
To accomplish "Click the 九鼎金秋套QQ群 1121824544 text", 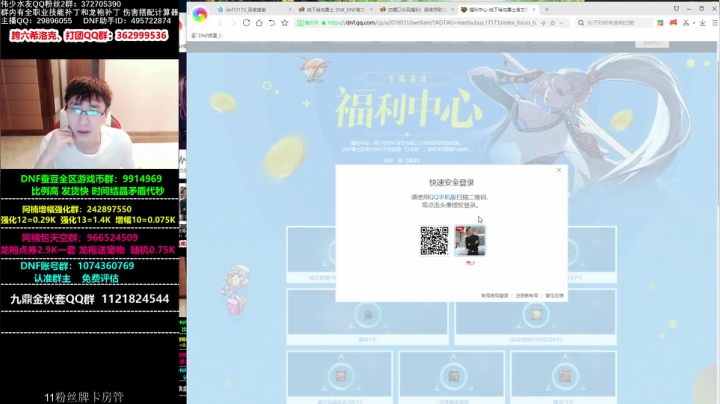I will [x=90, y=299].
